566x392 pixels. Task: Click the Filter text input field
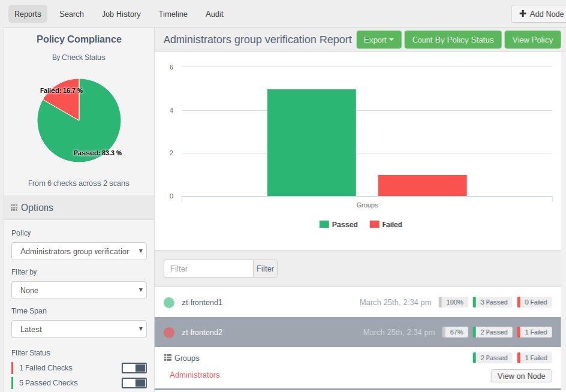[x=208, y=269]
